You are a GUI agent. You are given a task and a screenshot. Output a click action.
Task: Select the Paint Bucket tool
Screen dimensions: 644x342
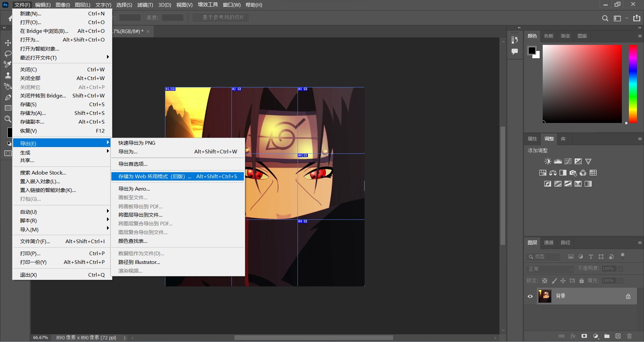pos(7,86)
